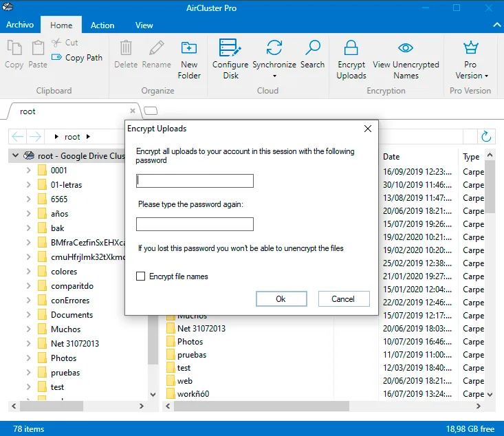
Task: Click the 18,98 GB free status text
Action: tap(470, 428)
